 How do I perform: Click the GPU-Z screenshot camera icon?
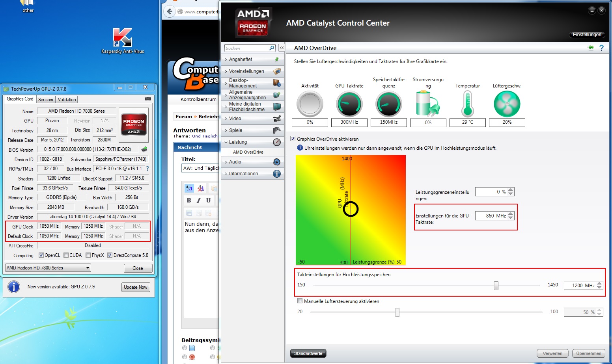(148, 99)
